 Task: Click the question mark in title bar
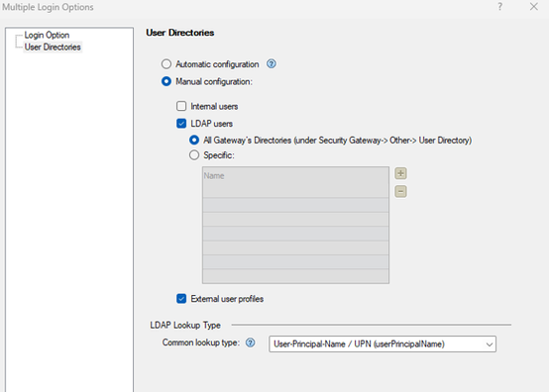tap(500, 7)
